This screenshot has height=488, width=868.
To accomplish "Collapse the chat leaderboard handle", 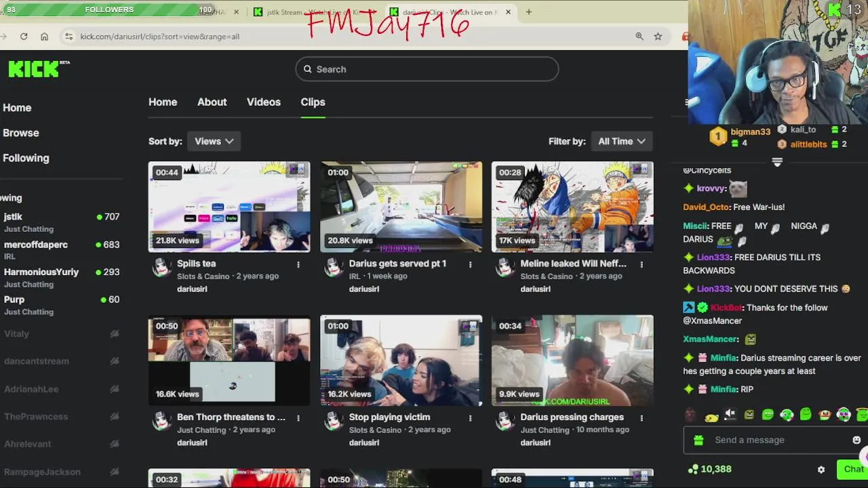I will (x=777, y=162).
